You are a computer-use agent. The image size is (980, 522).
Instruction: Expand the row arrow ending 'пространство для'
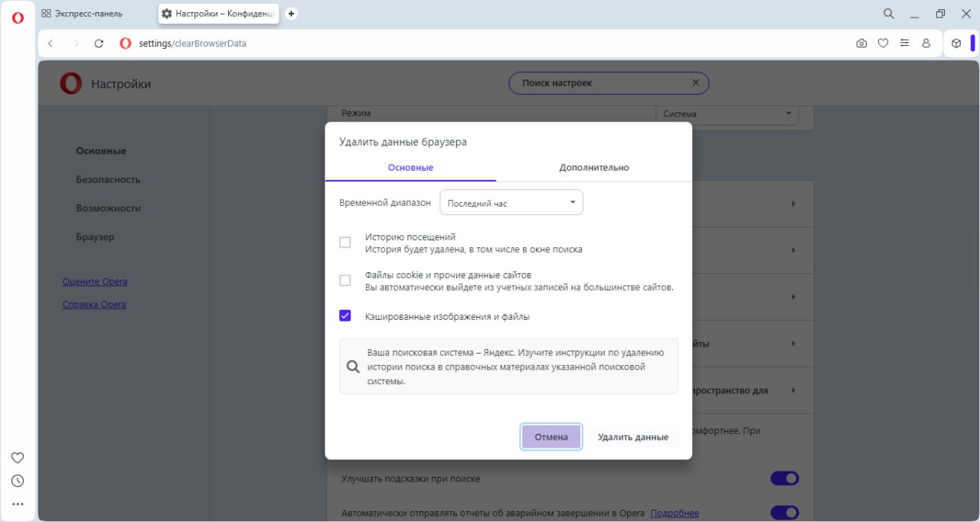pos(793,390)
